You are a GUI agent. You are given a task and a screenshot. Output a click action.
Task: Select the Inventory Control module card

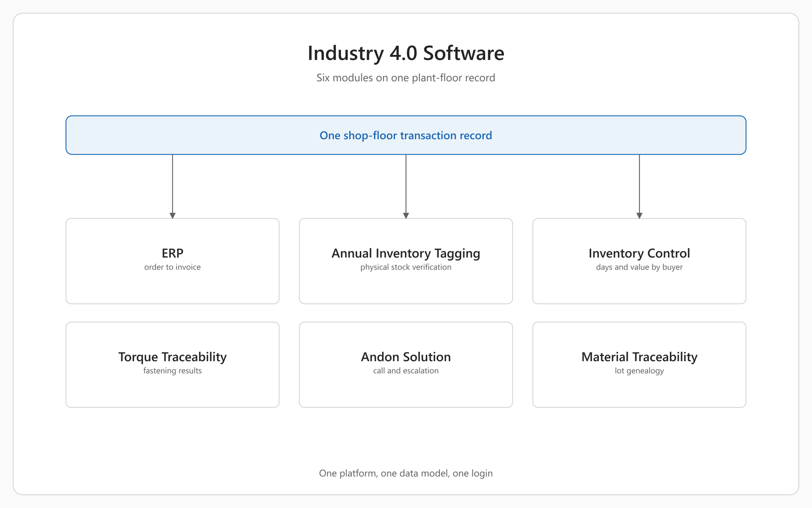639,261
